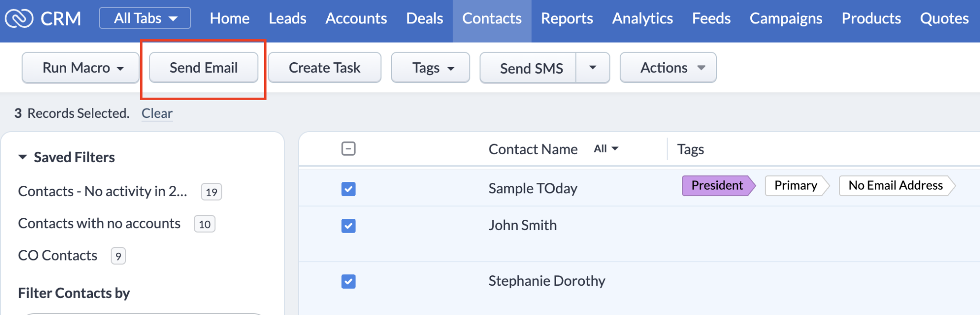Click the Tags column header

[690, 149]
